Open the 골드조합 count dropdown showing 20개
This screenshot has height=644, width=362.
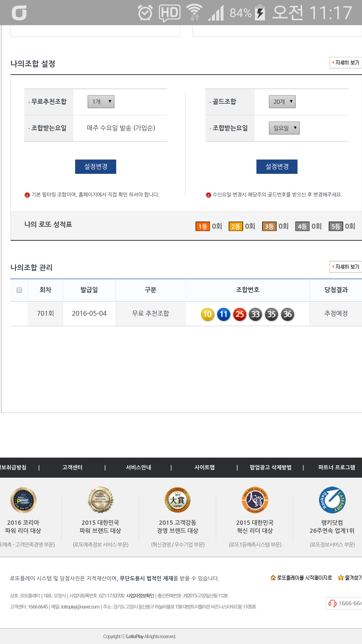point(282,102)
